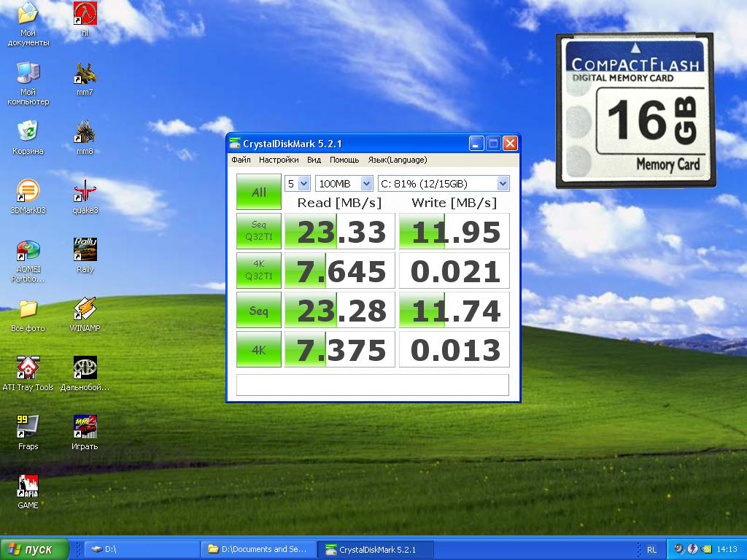This screenshot has height=560, width=747.
Task: Open the Язык(Language) menu
Action: (x=398, y=160)
